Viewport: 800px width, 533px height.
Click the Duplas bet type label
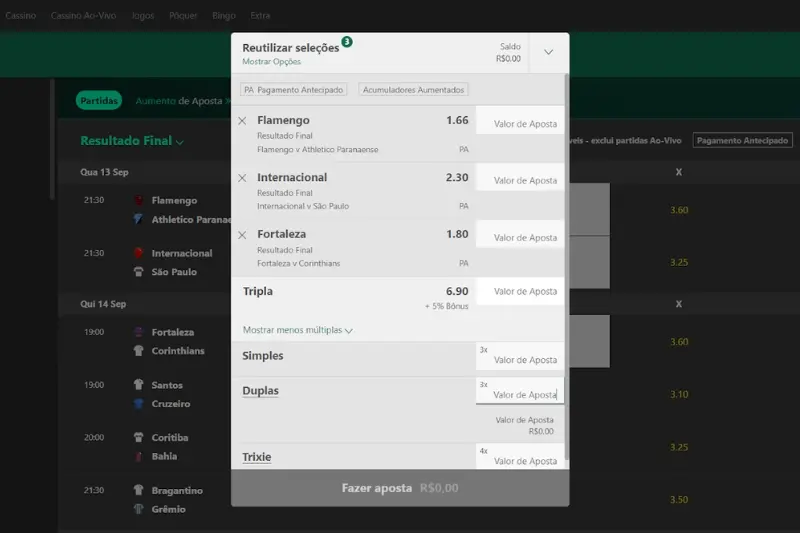pyautogui.click(x=260, y=391)
